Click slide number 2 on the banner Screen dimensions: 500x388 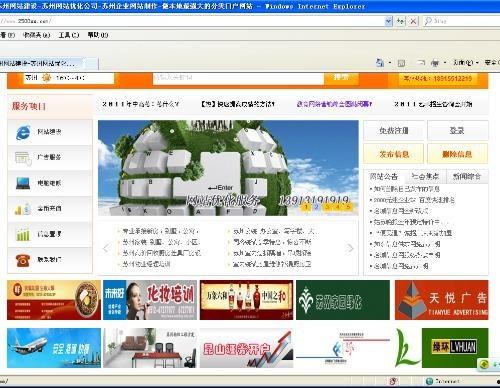317,207
